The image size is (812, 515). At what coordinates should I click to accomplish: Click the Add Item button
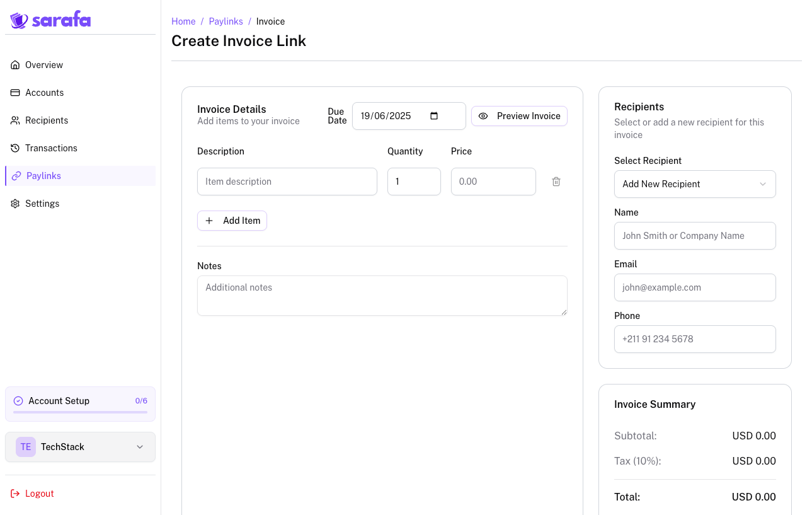coord(232,221)
